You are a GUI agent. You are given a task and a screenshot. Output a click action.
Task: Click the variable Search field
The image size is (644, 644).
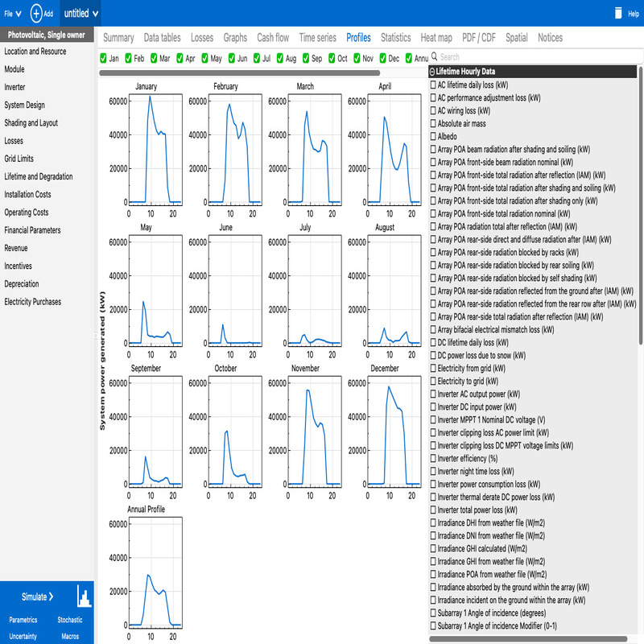pyautogui.click(x=534, y=56)
